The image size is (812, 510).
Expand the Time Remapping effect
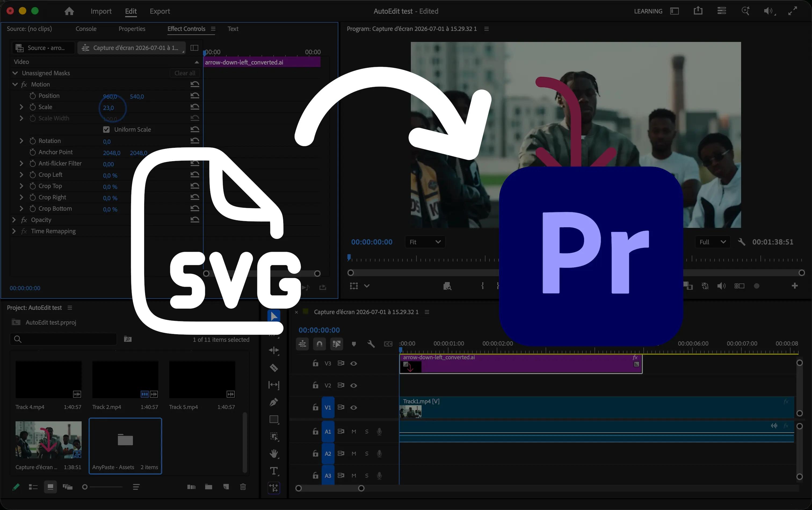click(x=14, y=231)
